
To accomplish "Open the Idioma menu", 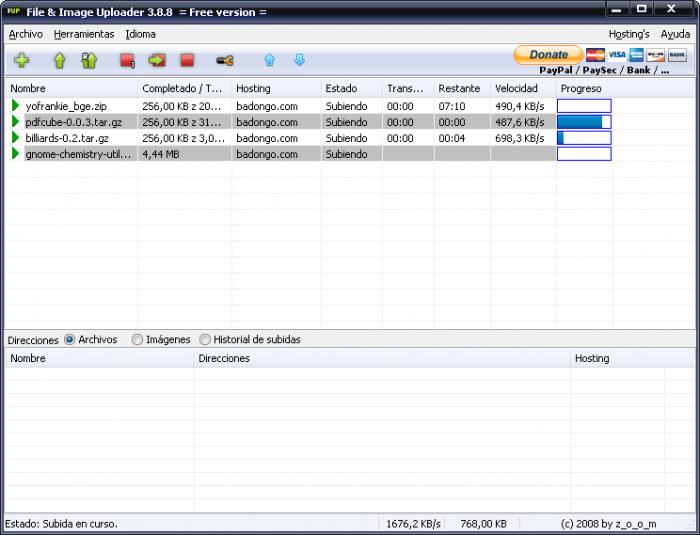I will pyautogui.click(x=140, y=34).
